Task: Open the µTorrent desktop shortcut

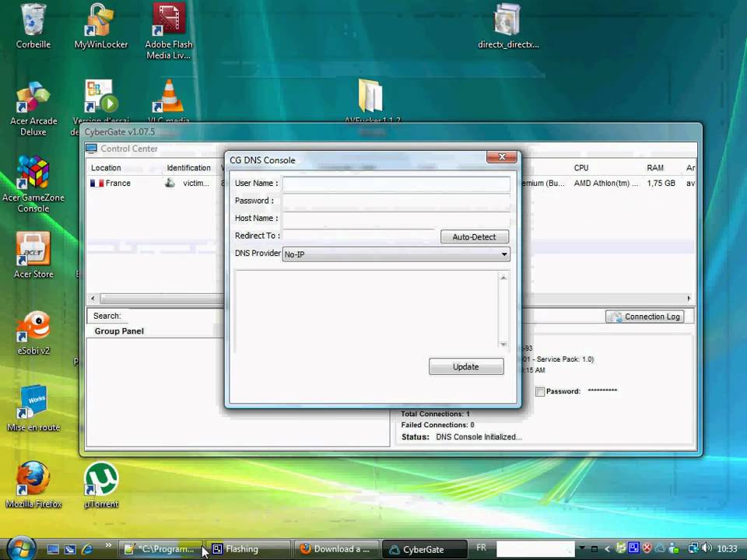Action: 100,485
